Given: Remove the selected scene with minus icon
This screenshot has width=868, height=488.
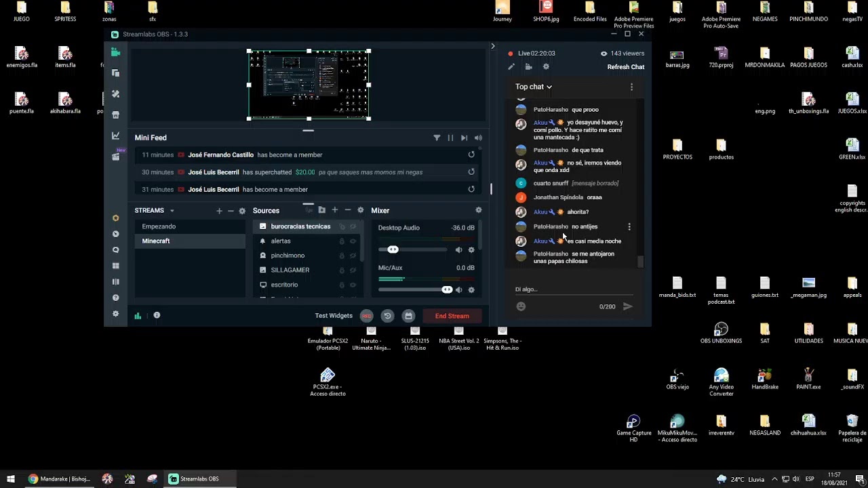Looking at the screenshot, I should (x=231, y=211).
